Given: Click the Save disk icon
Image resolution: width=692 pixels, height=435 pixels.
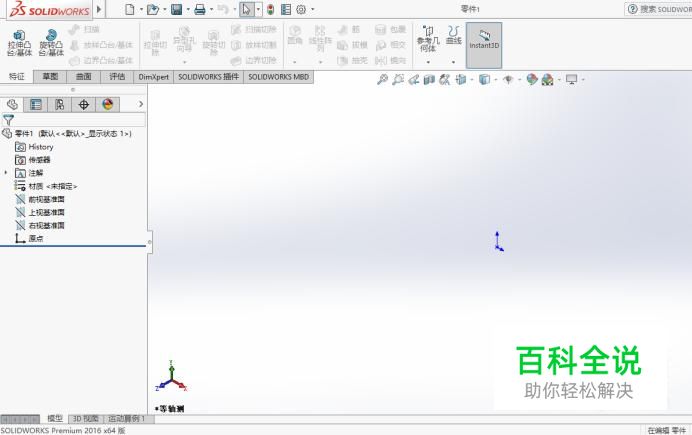Looking at the screenshot, I should [177, 9].
